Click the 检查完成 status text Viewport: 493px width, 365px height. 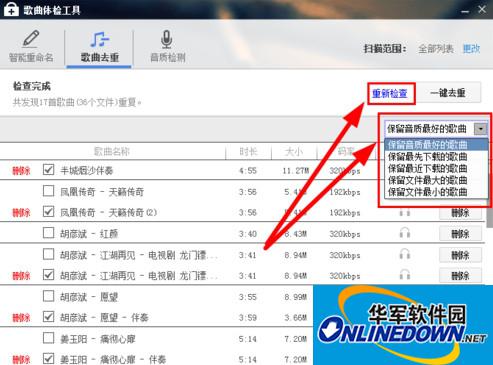32,86
